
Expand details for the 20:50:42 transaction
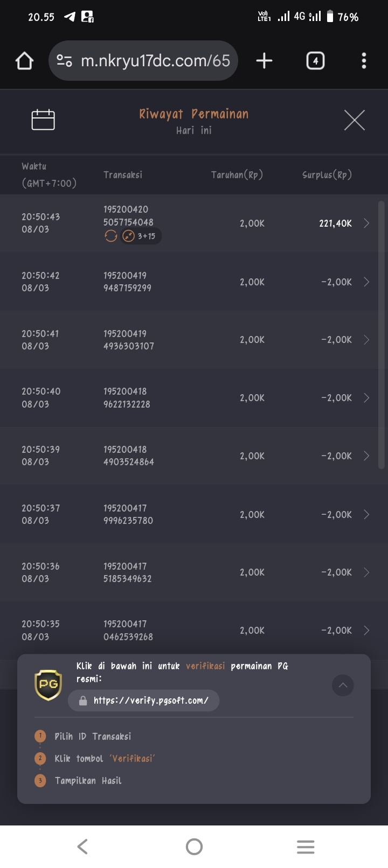(x=366, y=282)
